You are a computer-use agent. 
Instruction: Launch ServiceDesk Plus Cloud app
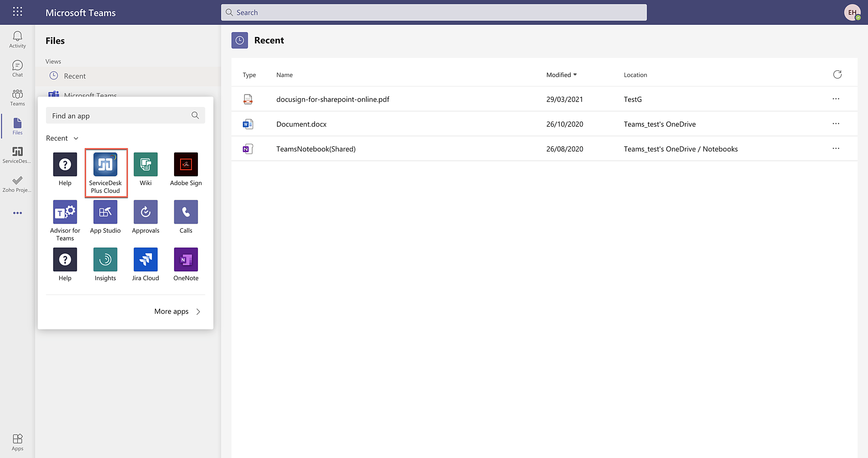coord(105,173)
